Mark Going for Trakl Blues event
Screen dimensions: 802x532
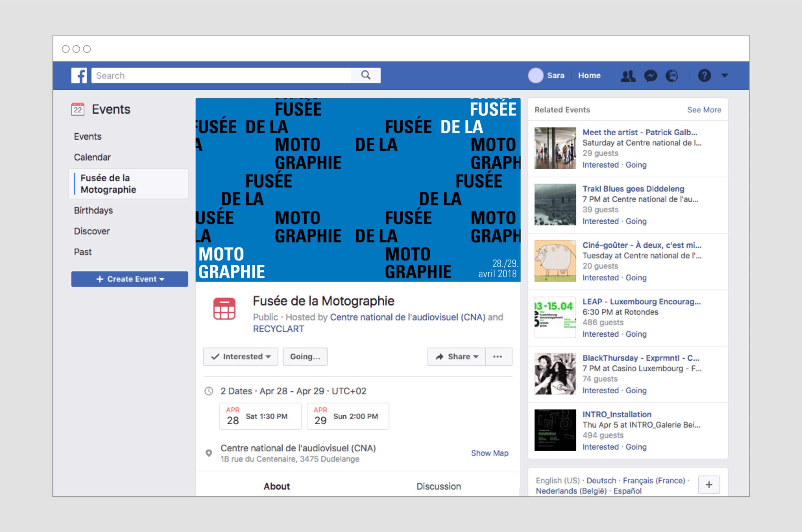coord(636,221)
